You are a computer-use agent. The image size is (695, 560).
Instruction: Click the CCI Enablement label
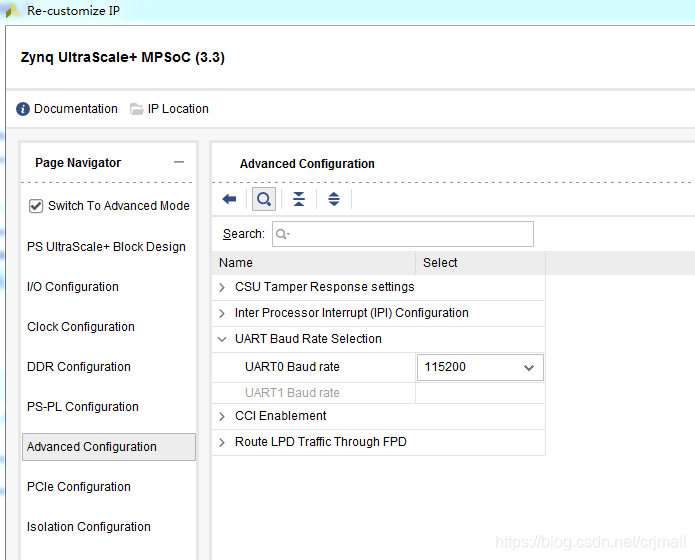click(281, 416)
